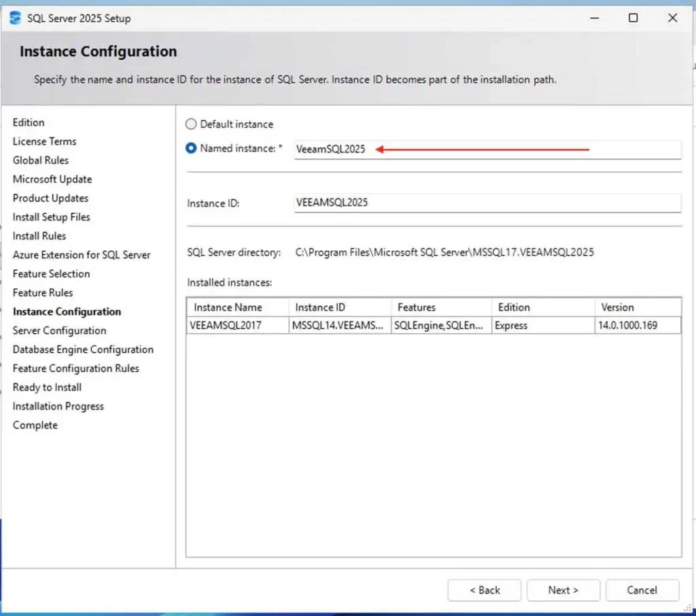Maximize the setup window
Screen dimensions: 696x616
(633, 18)
